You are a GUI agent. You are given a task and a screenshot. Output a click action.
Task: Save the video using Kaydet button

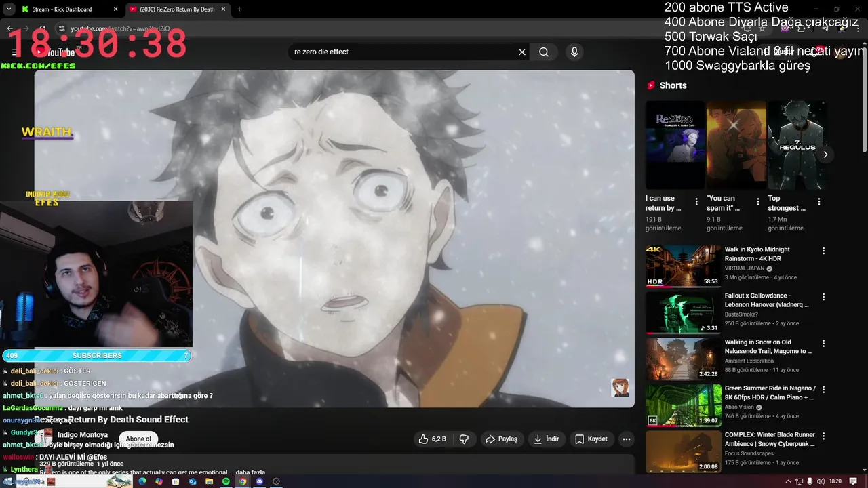591,439
